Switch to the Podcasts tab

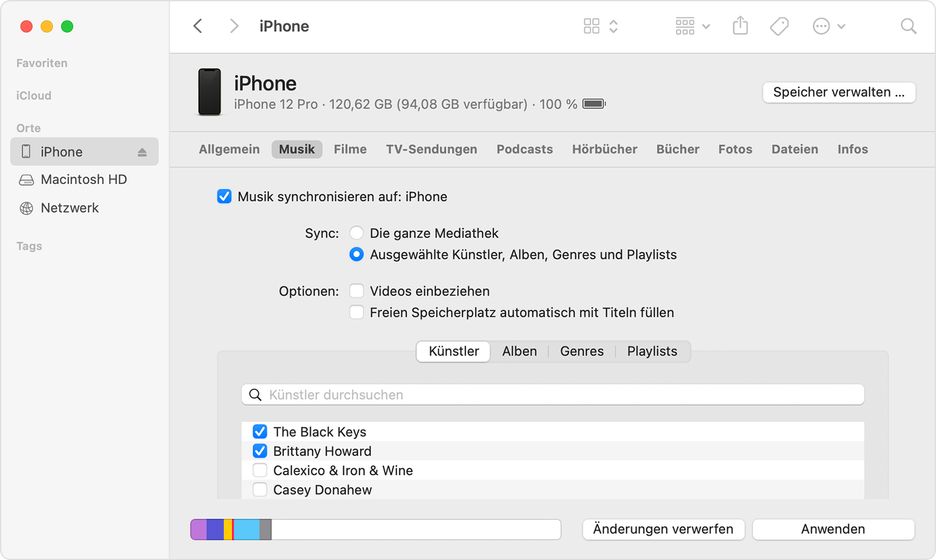(x=524, y=149)
